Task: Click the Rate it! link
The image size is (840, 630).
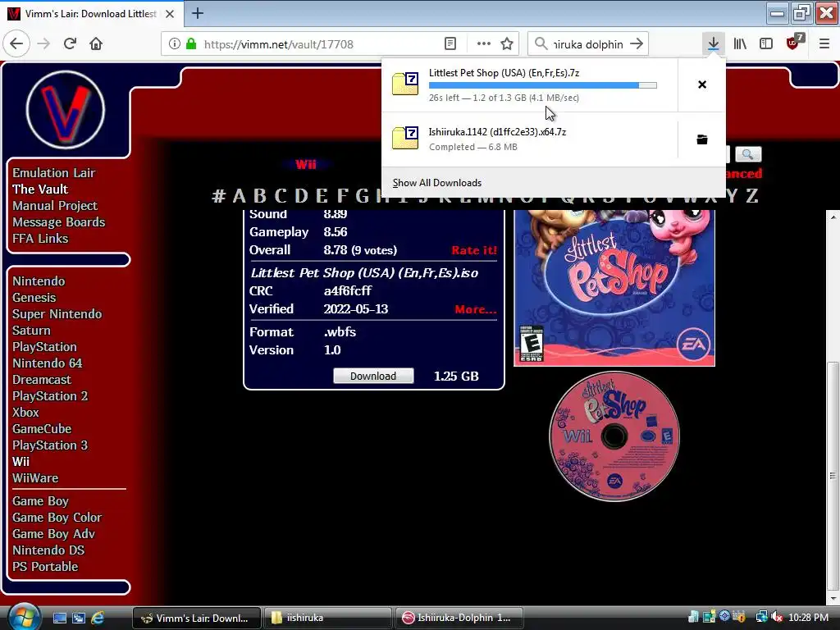Action: 474,250
